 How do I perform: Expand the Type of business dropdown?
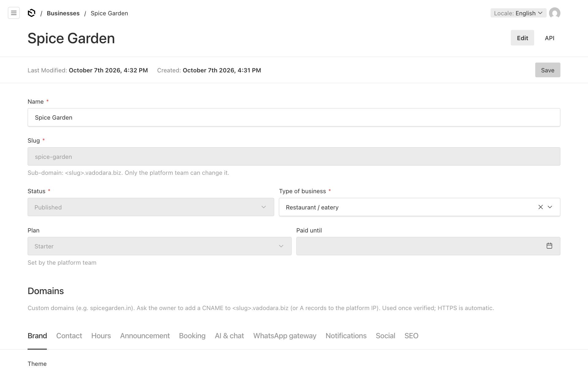[550, 207]
